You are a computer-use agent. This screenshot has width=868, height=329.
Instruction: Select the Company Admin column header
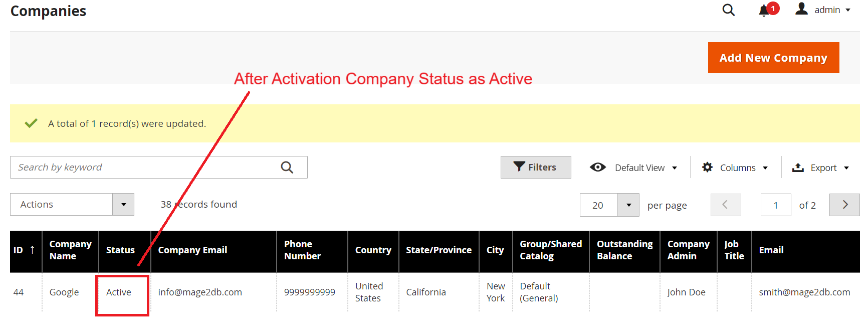point(688,250)
